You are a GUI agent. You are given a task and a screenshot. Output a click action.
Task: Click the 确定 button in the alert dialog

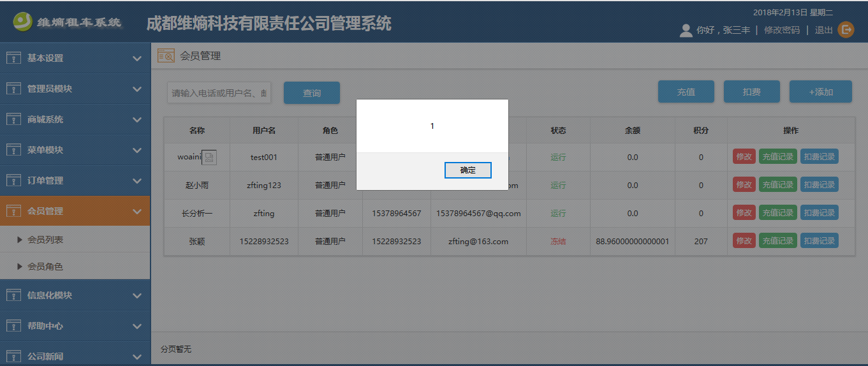[x=468, y=170]
